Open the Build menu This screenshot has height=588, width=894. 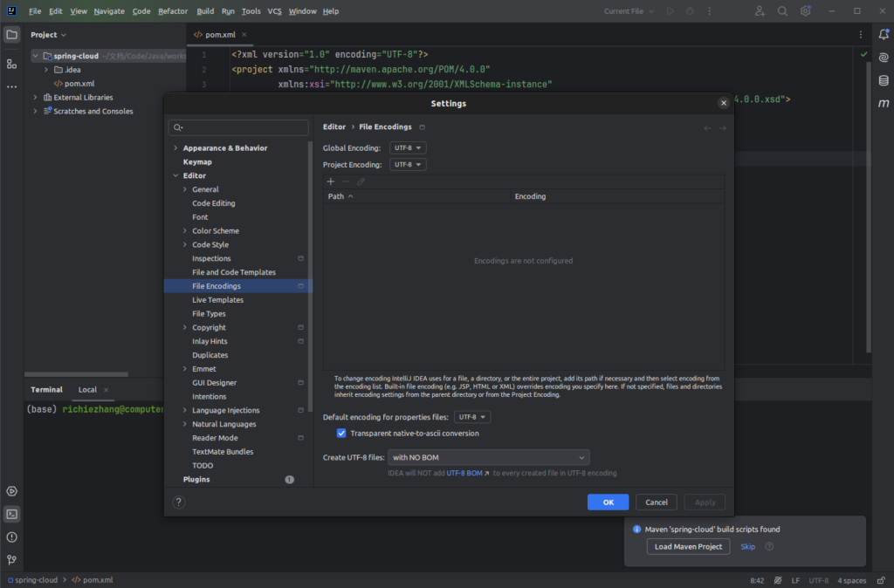[x=205, y=11]
